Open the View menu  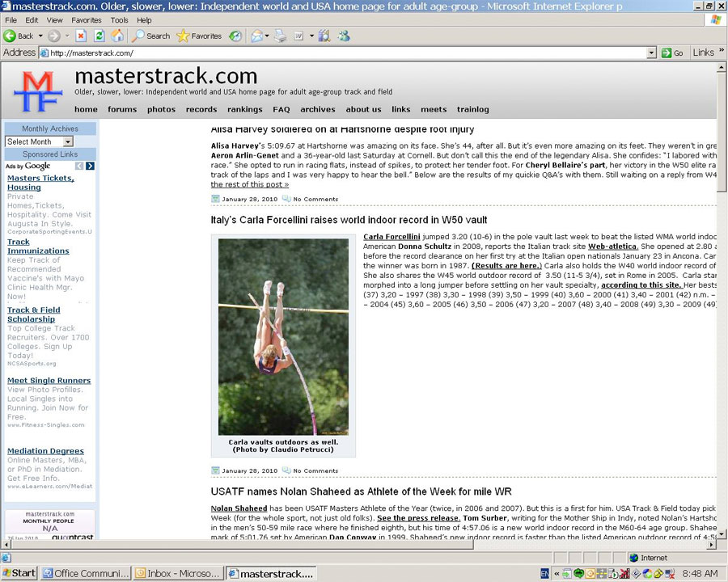(x=54, y=20)
